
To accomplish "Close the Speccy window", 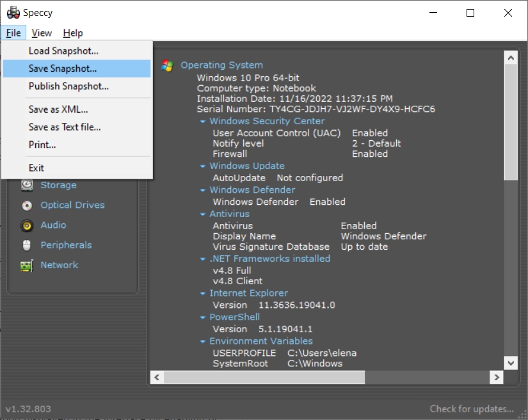I will tap(508, 13).
